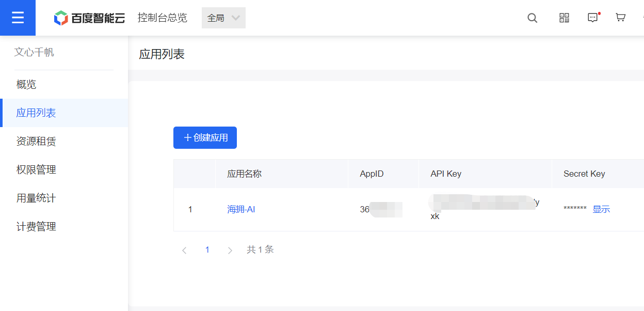The height and width of the screenshot is (311, 644).
Task: Open the QR code icon
Action: click(564, 18)
